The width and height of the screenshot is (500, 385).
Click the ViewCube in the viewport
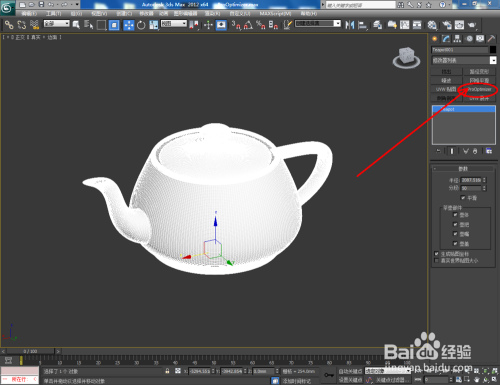click(406, 57)
